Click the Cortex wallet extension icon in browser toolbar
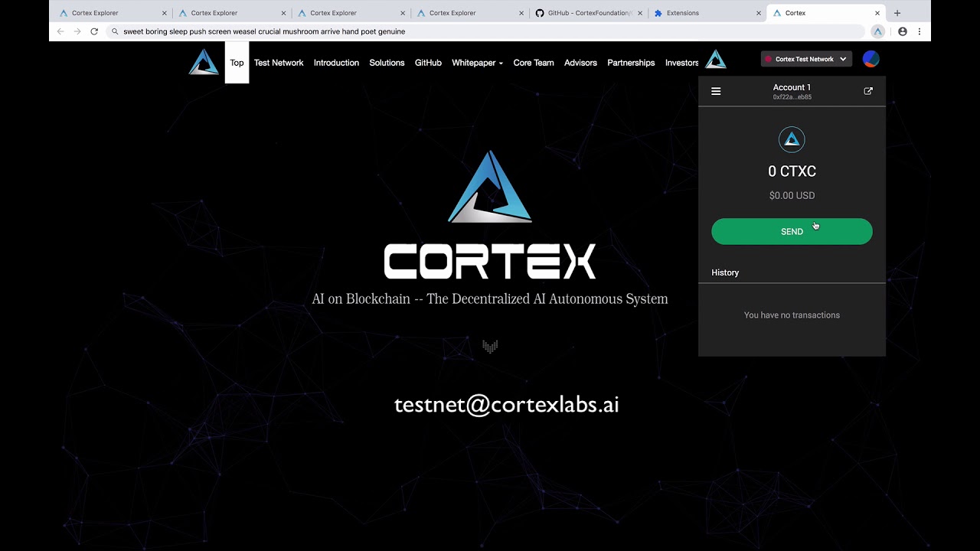The height and width of the screenshot is (551, 980). (x=878, y=31)
